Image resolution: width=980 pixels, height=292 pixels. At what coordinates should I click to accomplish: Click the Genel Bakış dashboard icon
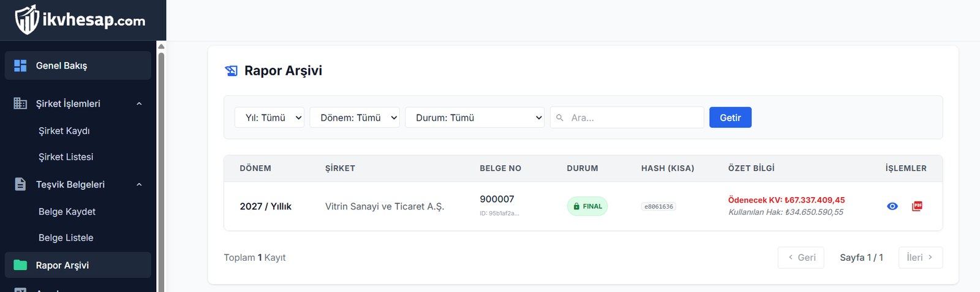(x=20, y=66)
